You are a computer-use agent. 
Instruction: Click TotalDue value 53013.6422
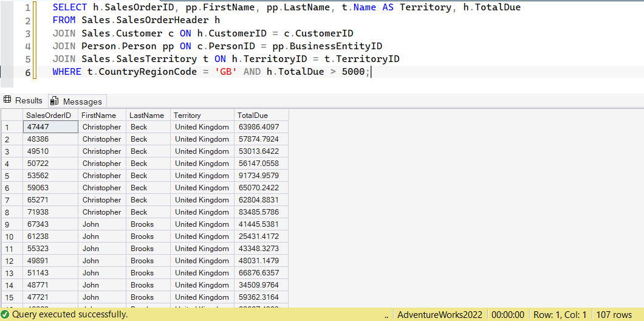pos(261,151)
